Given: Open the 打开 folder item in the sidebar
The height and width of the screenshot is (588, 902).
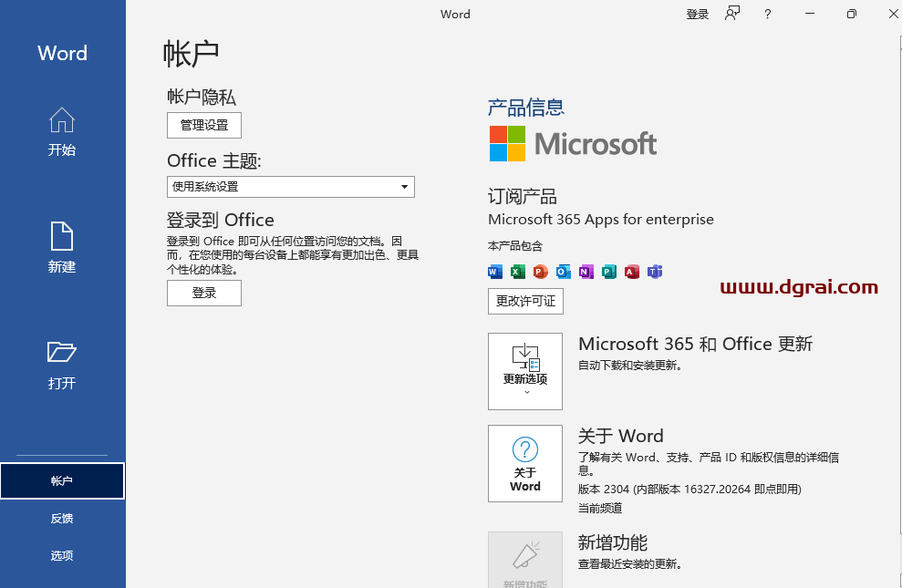Looking at the screenshot, I should point(62,365).
